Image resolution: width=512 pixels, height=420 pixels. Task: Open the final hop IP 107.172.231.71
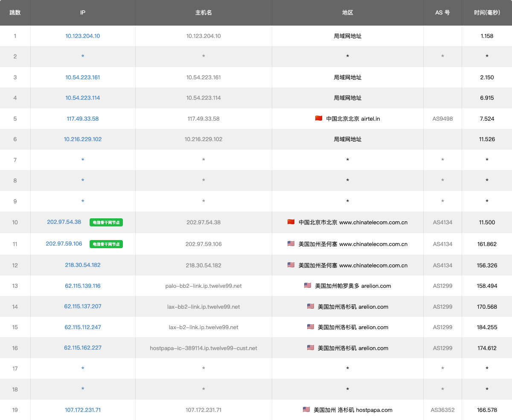click(x=83, y=410)
